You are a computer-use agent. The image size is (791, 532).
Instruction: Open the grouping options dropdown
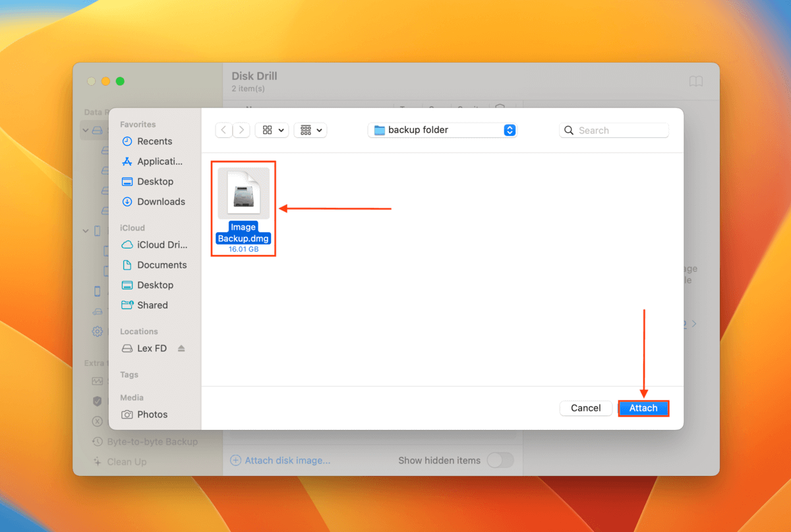click(x=310, y=130)
